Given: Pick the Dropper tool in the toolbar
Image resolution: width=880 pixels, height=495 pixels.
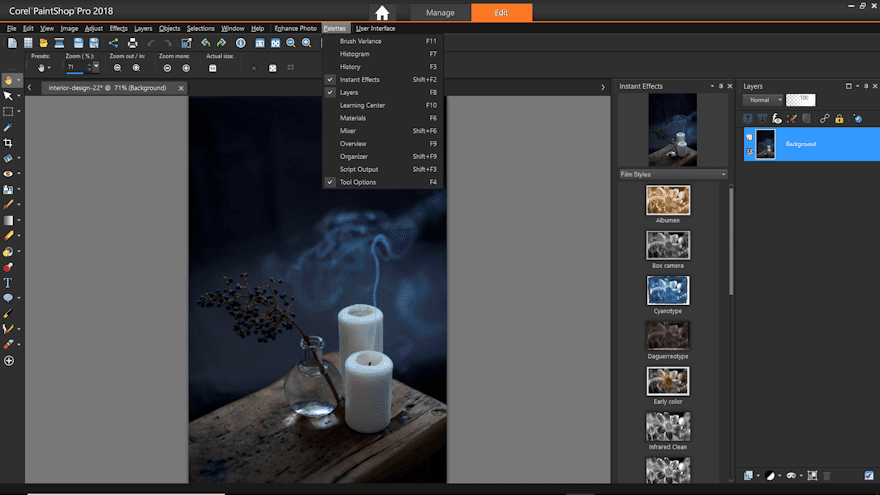Looking at the screenshot, I should 8,127.
